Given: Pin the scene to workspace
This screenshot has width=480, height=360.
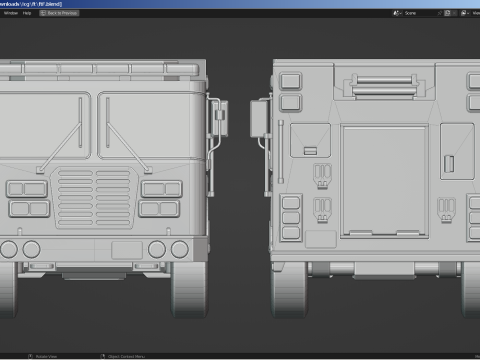Looking at the screenshot, I should point(440,13).
